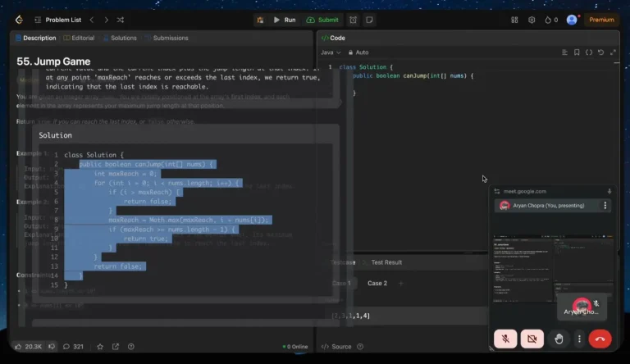Viewport: 630px width, 364px height.
Task: Share the problem link icon
Action: 116,346
